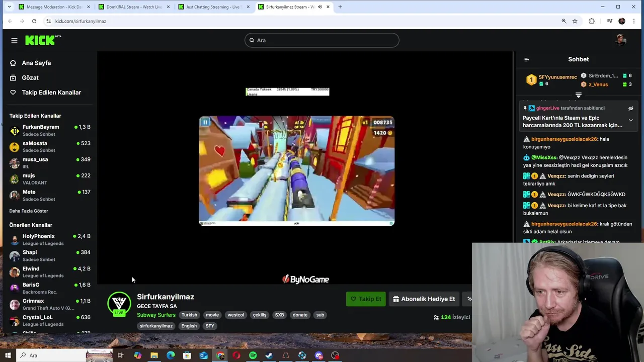The image size is (644, 362).
Task: Open the browser extensions puzzle icon
Action: 592,21
